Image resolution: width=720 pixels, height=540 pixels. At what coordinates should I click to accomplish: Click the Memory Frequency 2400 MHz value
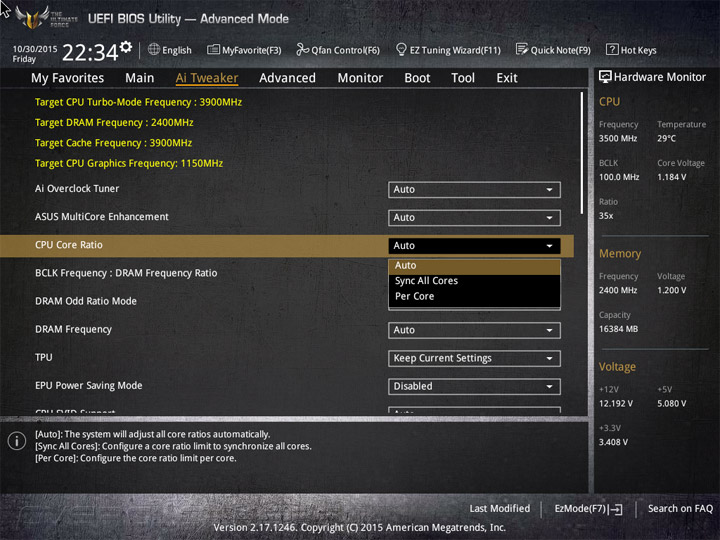tap(618, 290)
